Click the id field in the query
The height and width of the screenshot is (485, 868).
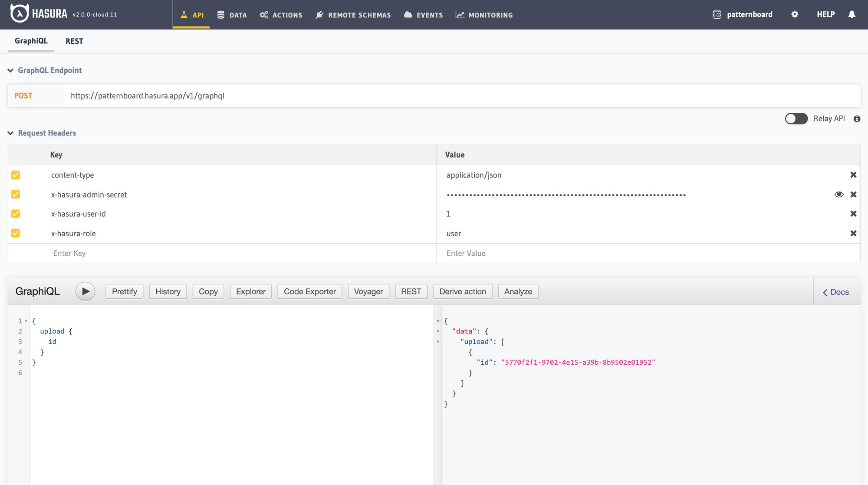(x=52, y=342)
